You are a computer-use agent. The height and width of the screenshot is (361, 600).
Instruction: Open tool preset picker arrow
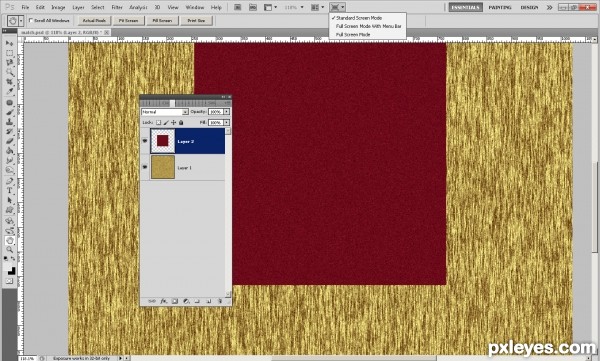[x=21, y=21]
